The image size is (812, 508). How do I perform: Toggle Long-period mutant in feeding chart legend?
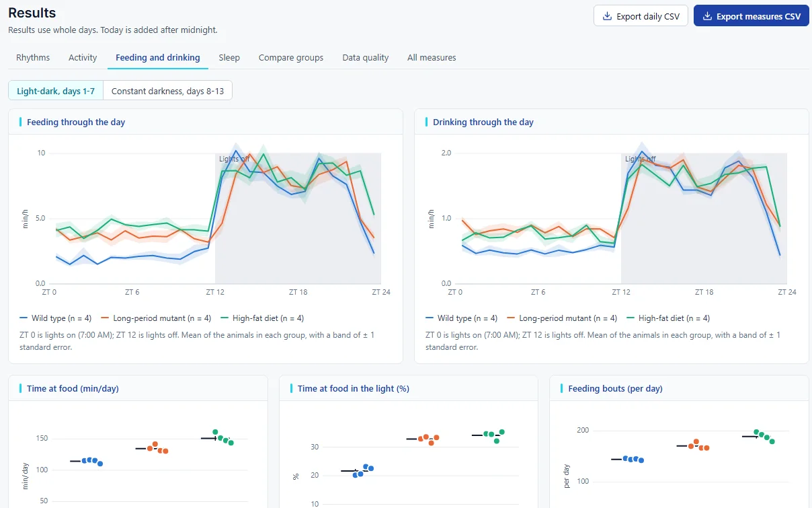156,318
